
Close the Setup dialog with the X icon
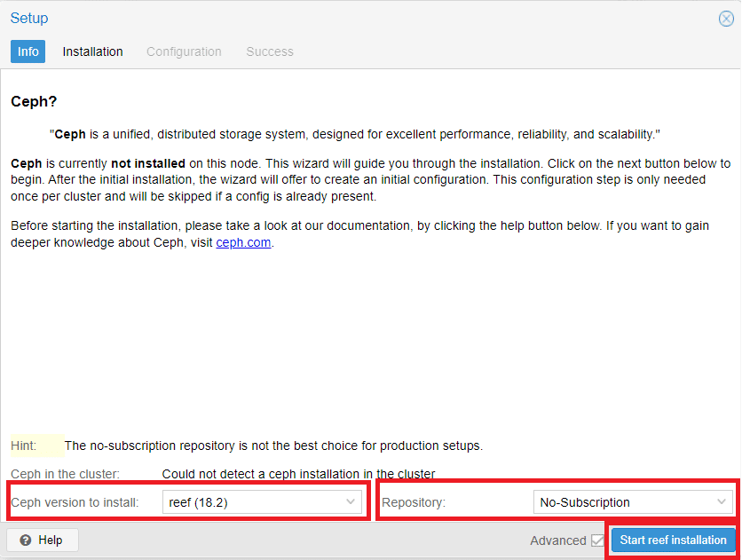(726, 19)
